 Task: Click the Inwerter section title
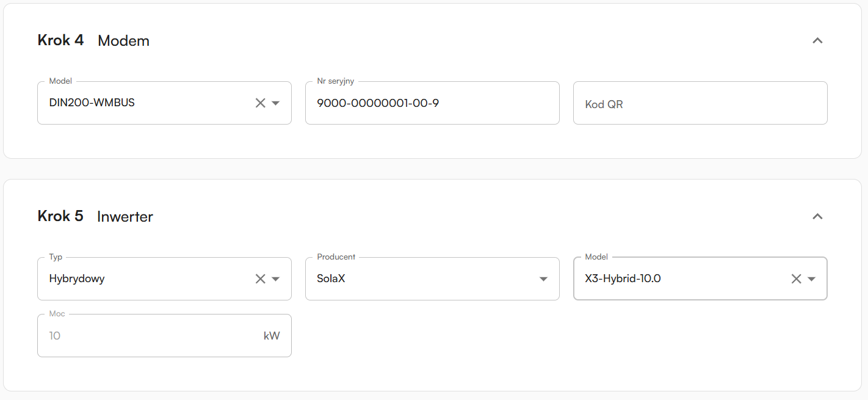(125, 217)
